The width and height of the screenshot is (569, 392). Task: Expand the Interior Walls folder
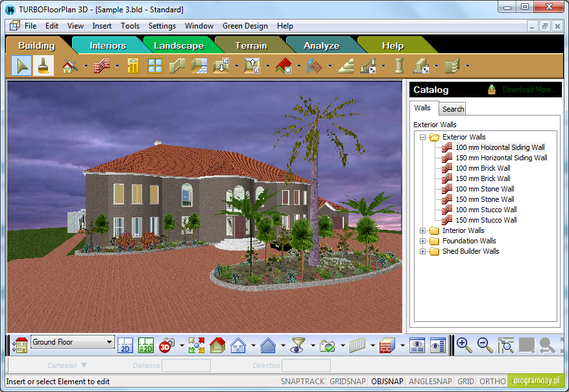(x=422, y=231)
